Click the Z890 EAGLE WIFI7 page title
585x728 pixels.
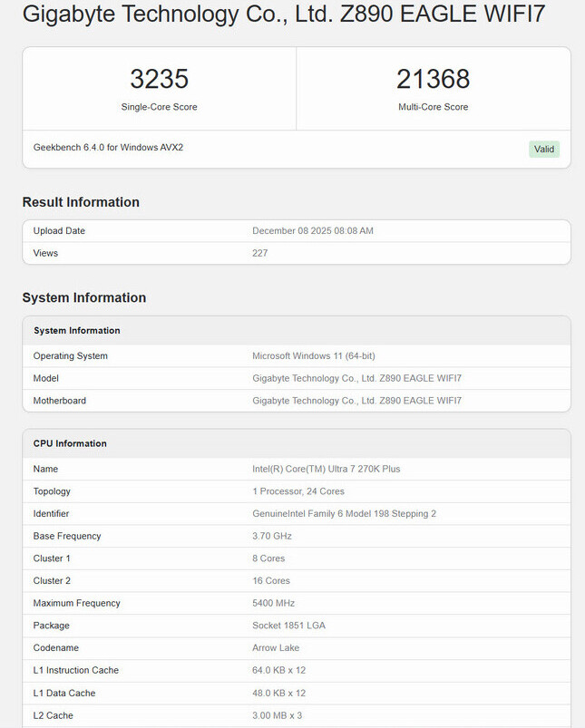click(x=283, y=14)
